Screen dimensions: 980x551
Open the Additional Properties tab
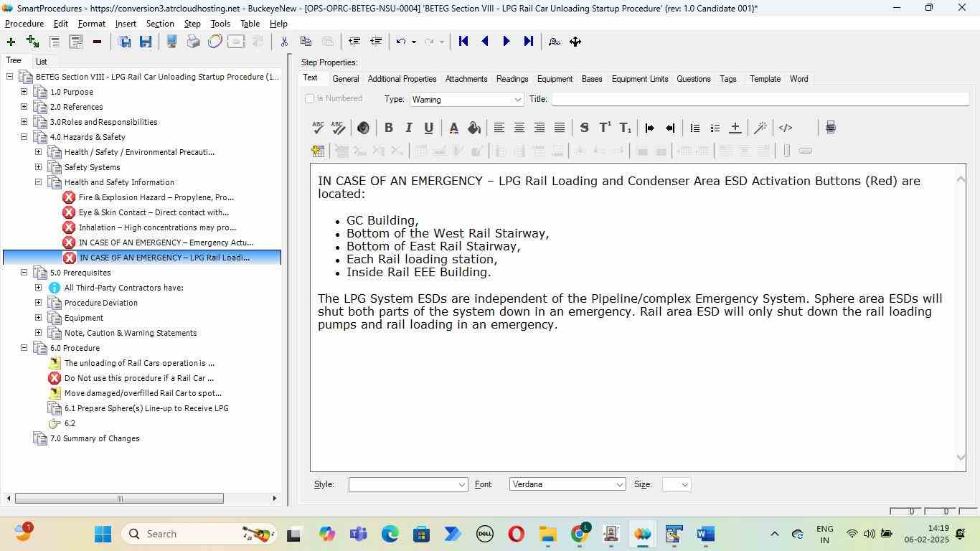pyautogui.click(x=402, y=79)
